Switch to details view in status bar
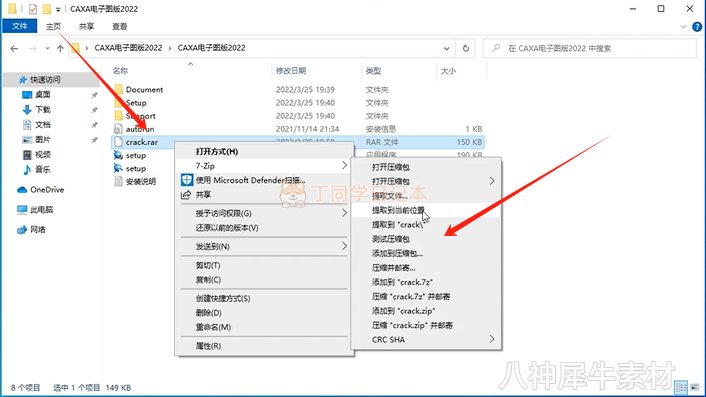The height and width of the screenshot is (397, 706). (681, 387)
